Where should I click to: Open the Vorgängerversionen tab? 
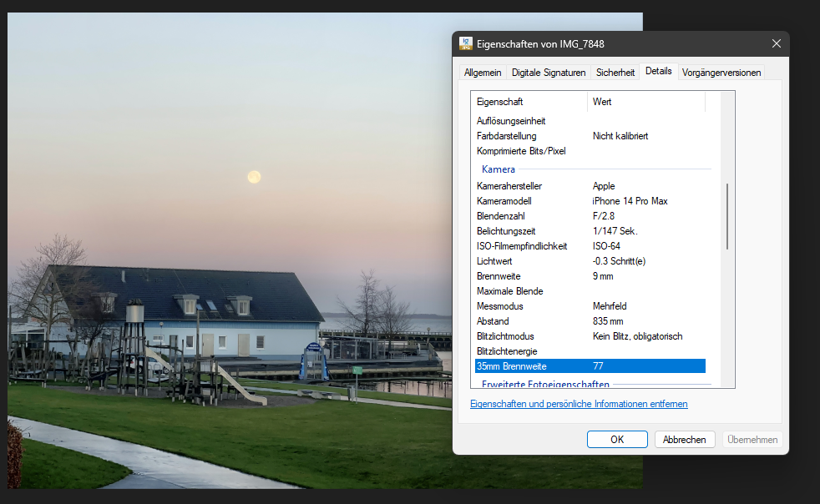coord(721,73)
